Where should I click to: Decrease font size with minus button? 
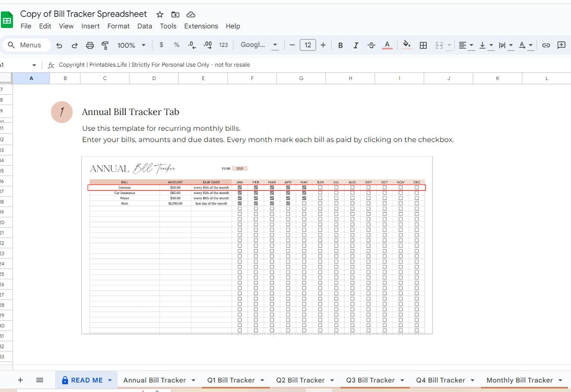[292, 45]
